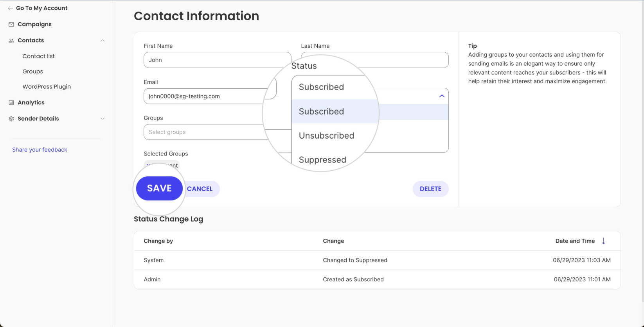Screen dimensions: 644x327
Task: Click the Contact Information heading
Action: click(196, 16)
